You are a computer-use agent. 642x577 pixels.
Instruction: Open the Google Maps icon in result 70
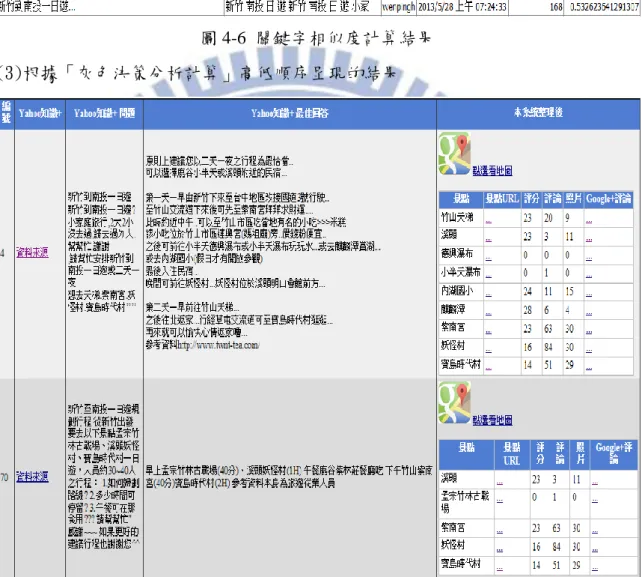454,403
